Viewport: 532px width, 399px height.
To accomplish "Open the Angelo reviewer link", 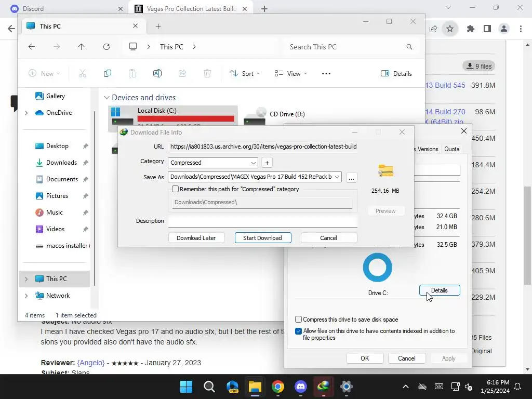I will [x=91, y=363].
